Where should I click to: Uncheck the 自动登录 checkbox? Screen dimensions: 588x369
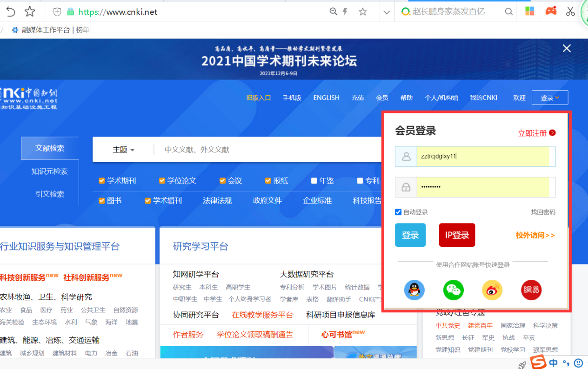tap(398, 212)
